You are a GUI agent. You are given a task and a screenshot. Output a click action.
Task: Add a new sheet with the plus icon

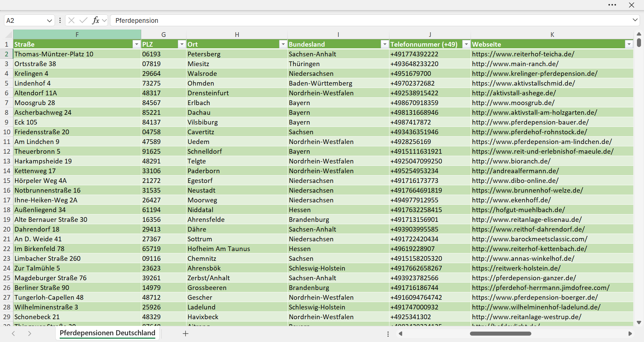coord(185,333)
